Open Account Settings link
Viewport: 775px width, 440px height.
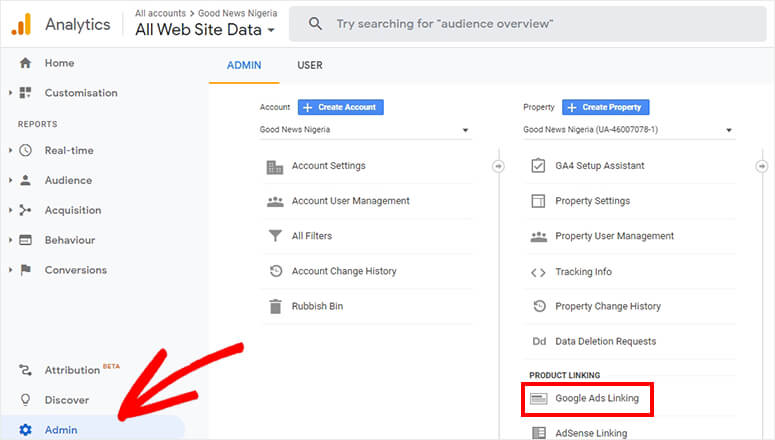pos(329,166)
